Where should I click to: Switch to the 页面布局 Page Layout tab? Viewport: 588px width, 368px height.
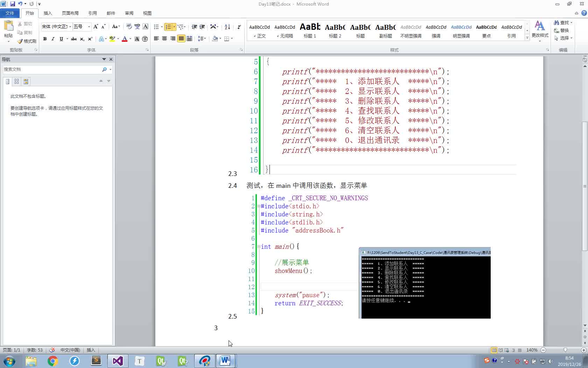pos(70,13)
